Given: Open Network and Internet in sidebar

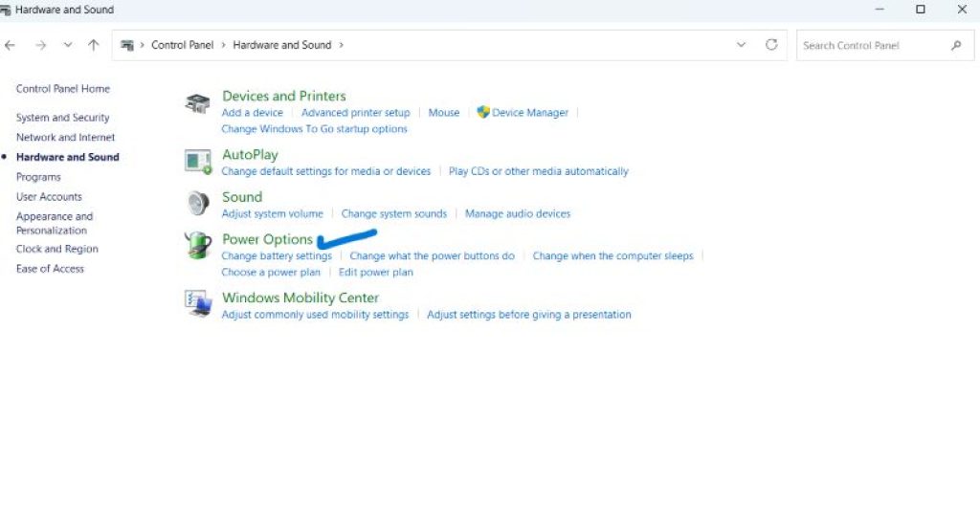Looking at the screenshot, I should click(x=66, y=137).
